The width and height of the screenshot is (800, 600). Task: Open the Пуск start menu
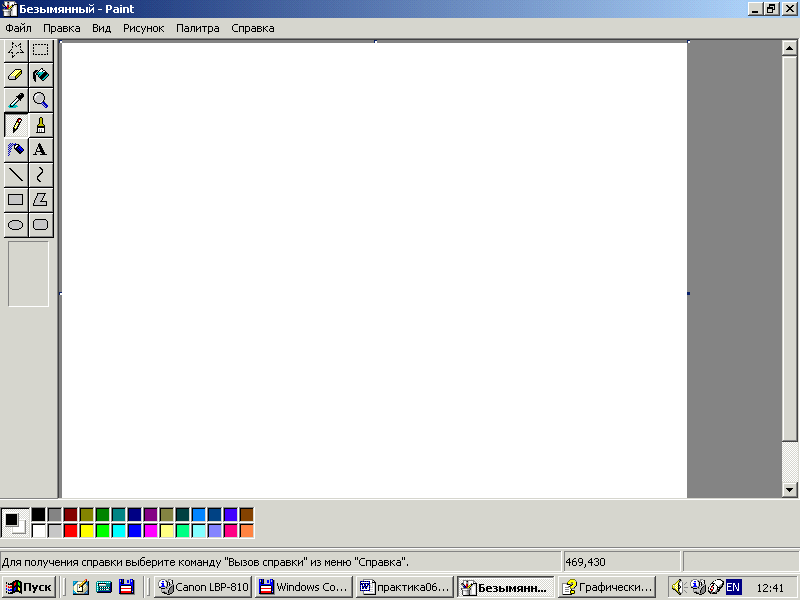[x=29, y=587]
